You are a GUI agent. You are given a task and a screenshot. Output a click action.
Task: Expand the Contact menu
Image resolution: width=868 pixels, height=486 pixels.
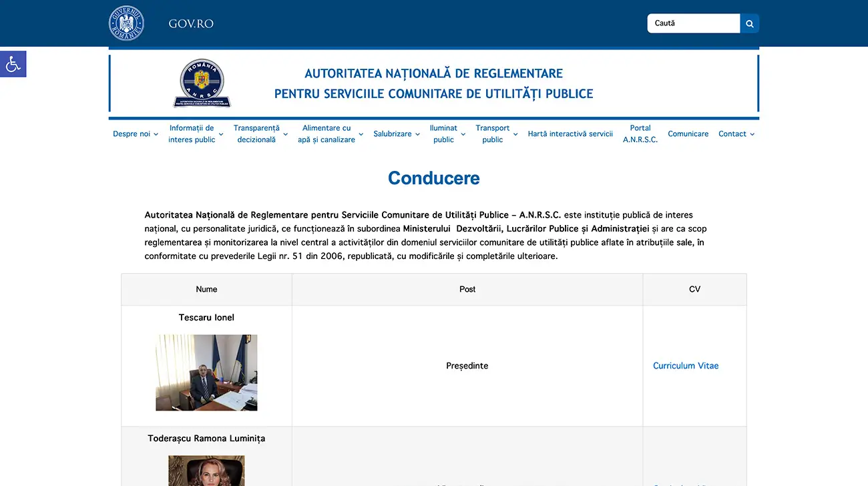click(736, 134)
